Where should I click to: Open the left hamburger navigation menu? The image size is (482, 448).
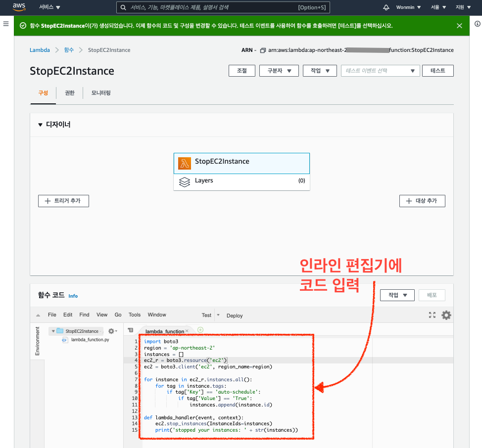tap(6, 24)
